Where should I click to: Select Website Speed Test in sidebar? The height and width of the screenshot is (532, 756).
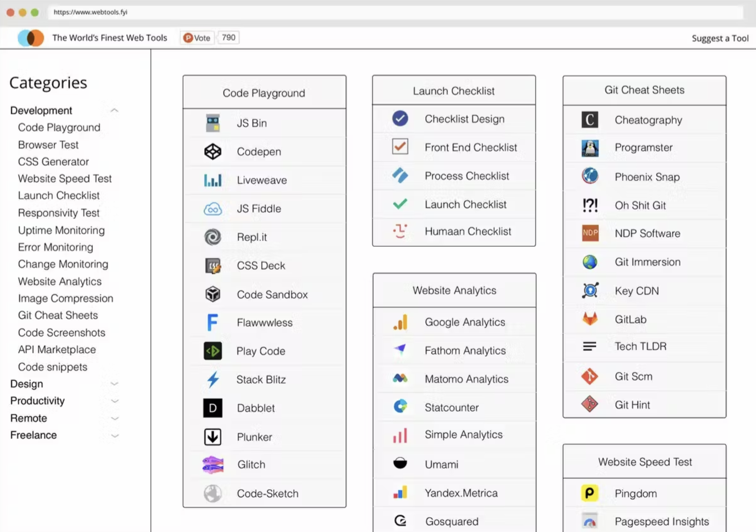tap(65, 179)
